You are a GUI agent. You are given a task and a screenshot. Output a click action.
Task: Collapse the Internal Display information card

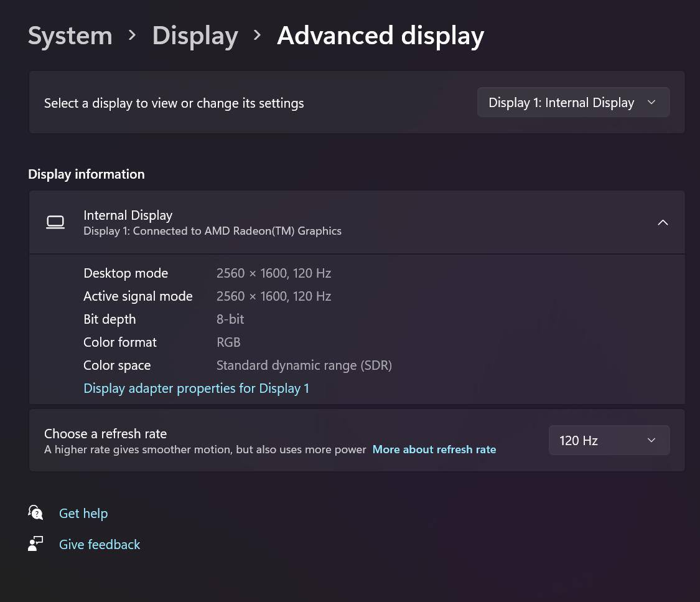point(663,222)
